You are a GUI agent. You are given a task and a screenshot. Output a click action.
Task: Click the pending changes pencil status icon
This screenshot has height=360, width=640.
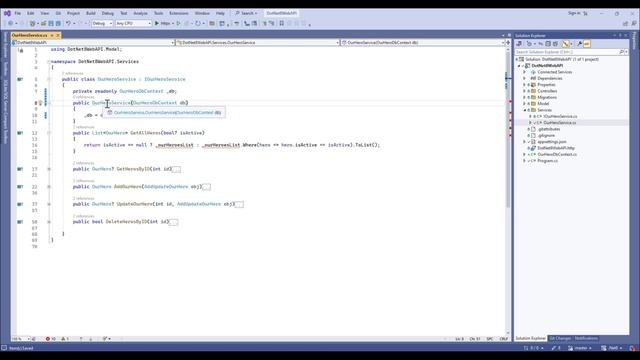click(x=556, y=348)
